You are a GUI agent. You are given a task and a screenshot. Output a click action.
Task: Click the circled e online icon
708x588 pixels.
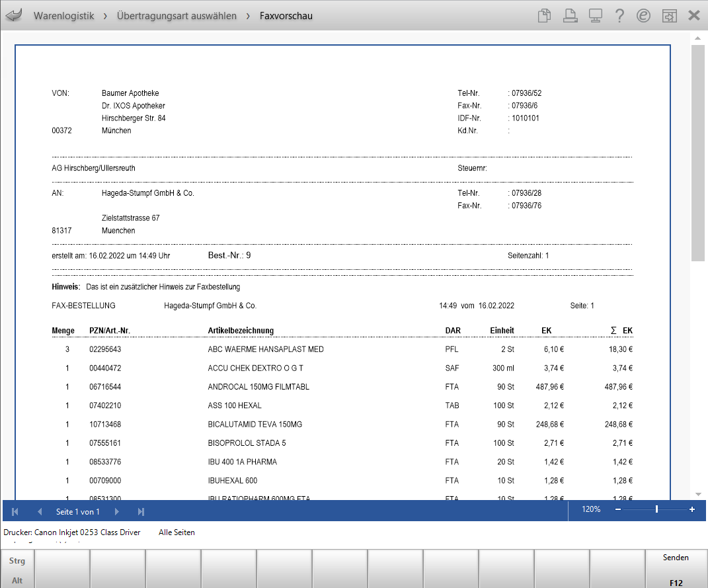click(643, 15)
